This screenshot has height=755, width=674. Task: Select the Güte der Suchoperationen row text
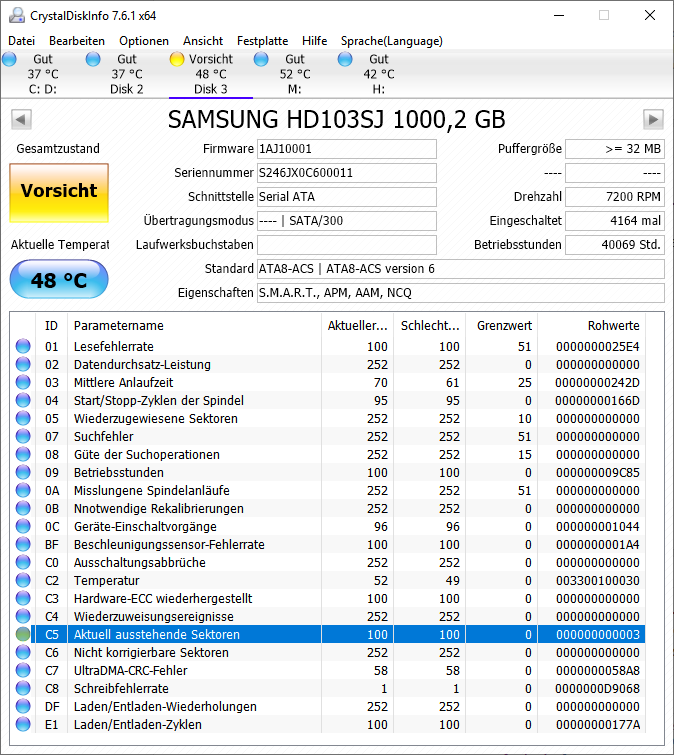pyautogui.click(x=147, y=455)
